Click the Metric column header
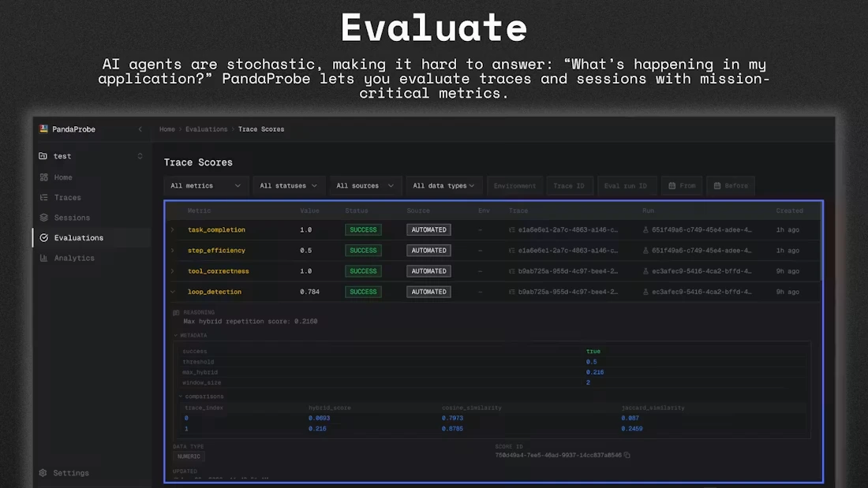 (200, 210)
